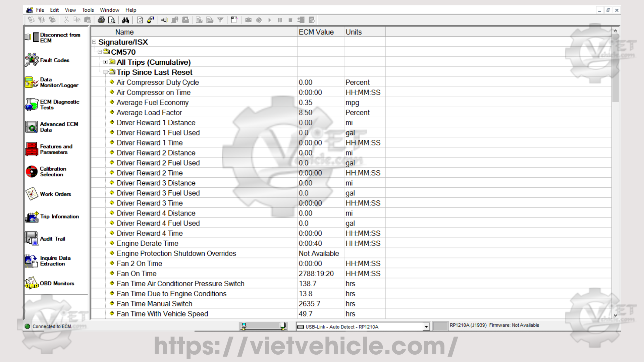Open Print Preview from toolbar
The height and width of the screenshot is (362, 644).
[x=112, y=20]
